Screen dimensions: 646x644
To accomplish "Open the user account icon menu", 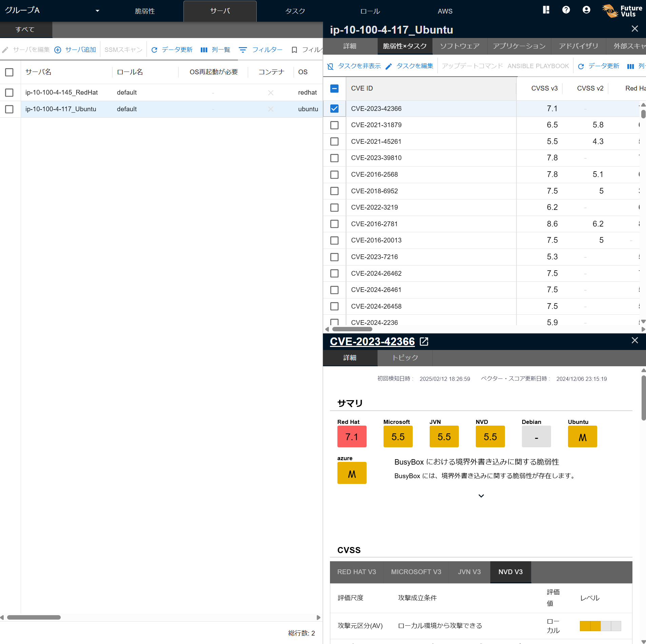I will tap(586, 10).
